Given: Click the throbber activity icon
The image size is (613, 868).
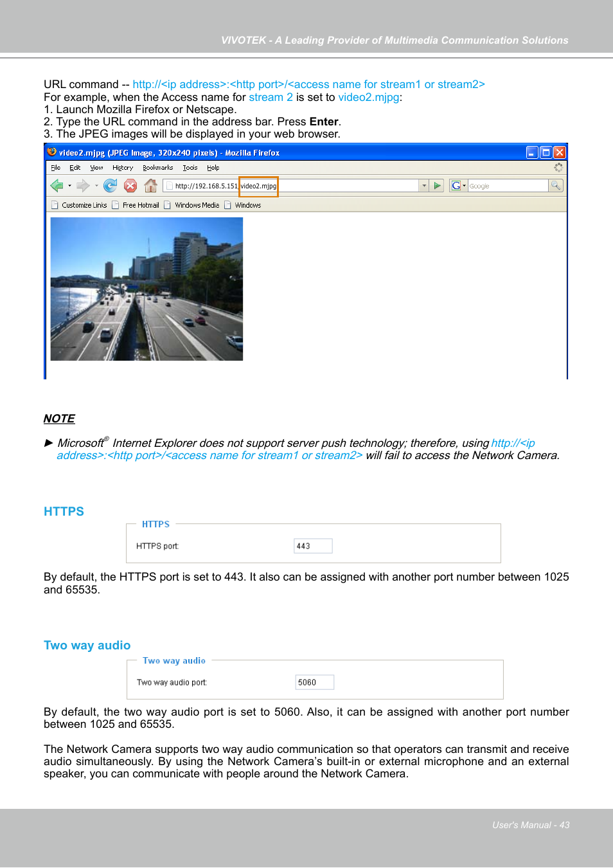Looking at the screenshot, I should pos(558,167).
